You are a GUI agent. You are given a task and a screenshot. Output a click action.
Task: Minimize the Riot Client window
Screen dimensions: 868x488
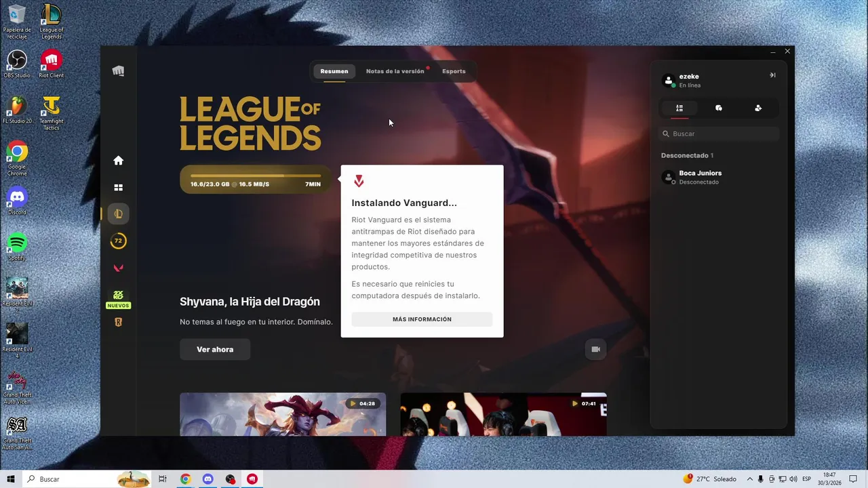(773, 52)
